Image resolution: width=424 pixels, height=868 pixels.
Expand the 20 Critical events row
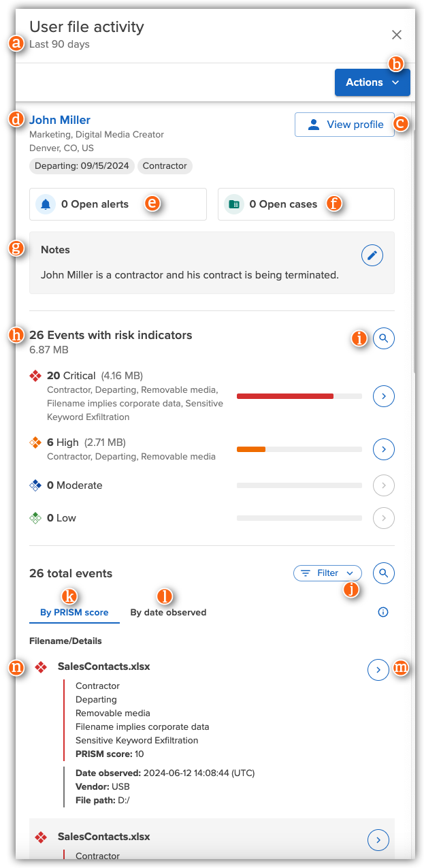383,396
